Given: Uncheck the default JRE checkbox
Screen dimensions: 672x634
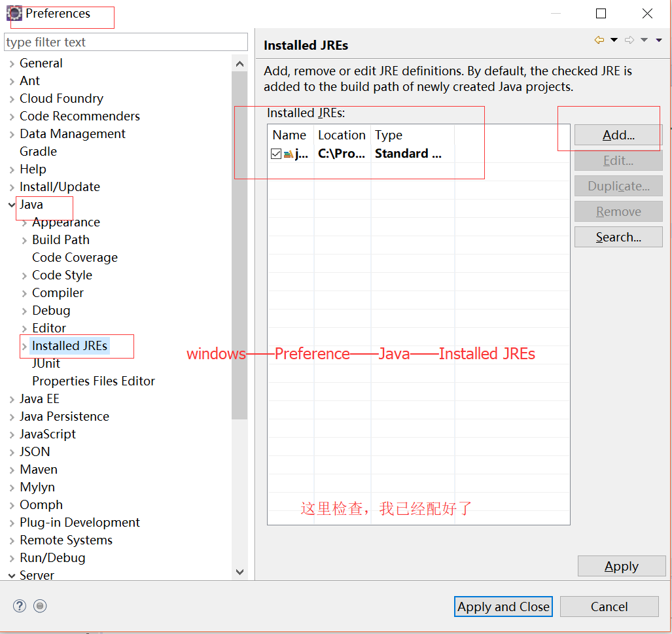Looking at the screenshot, I should (276, 154).
